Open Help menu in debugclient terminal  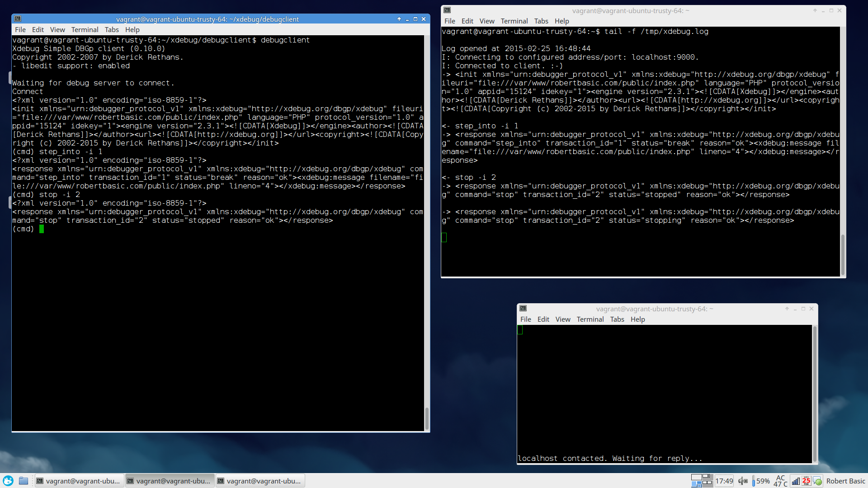pyautogui.click(x=132, y=30)
